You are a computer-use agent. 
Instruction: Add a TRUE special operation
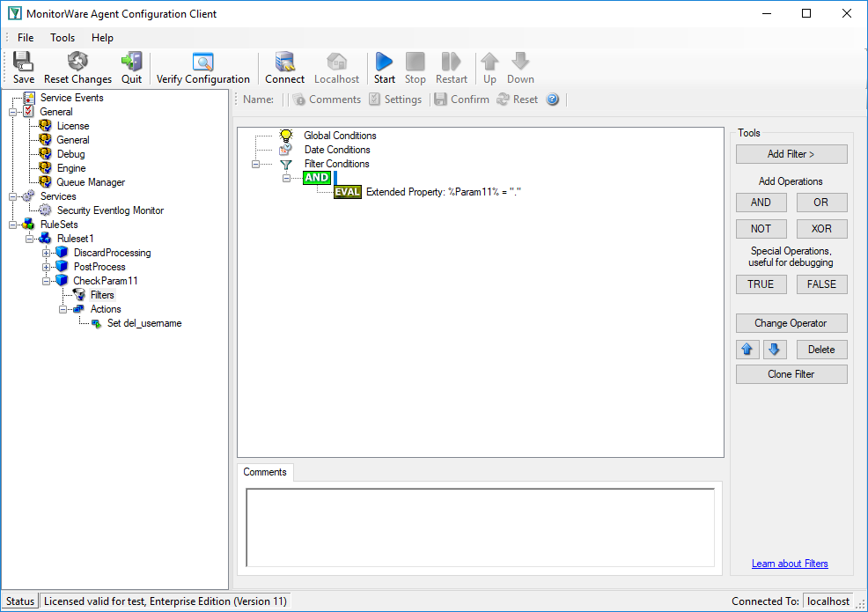pyautogui.click(x=761, y=284)
